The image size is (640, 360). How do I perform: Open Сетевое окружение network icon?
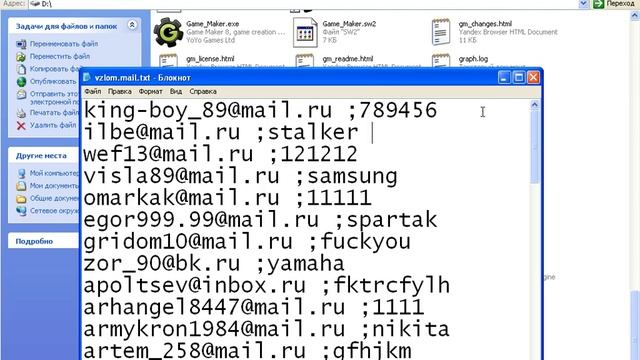pyautogui.click(x=21, y=211)
